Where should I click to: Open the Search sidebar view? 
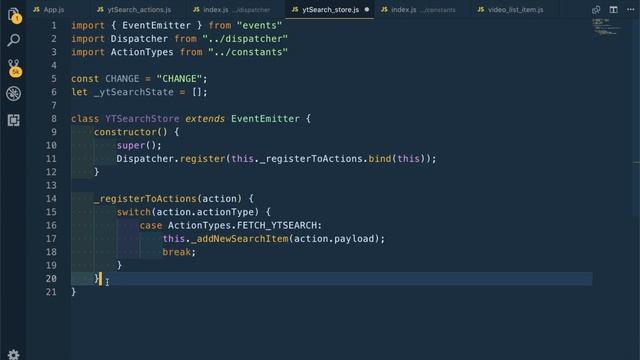pyautogui.click(x=13, y=40)
